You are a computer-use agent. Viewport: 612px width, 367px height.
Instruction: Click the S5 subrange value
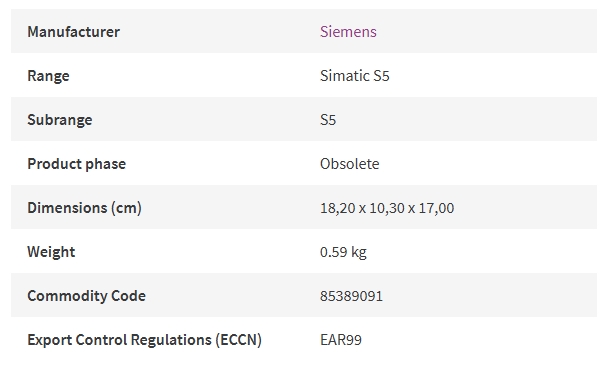tap(328, 120)
